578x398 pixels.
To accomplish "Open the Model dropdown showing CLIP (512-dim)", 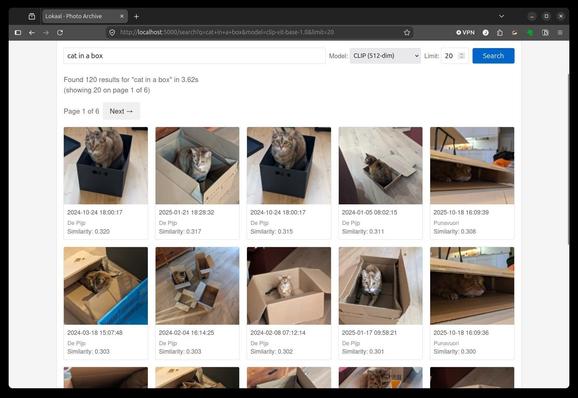I will click(385, 56).
